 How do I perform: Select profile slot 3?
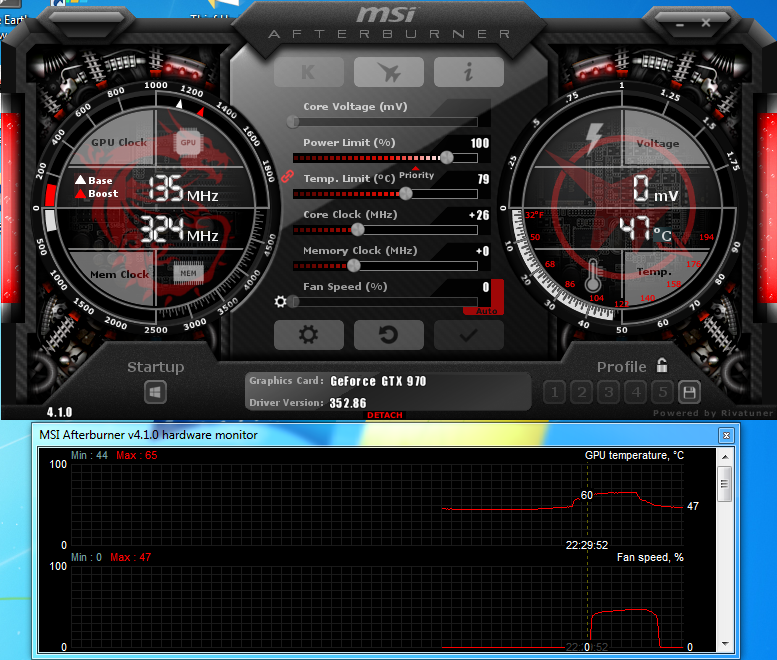609,393
